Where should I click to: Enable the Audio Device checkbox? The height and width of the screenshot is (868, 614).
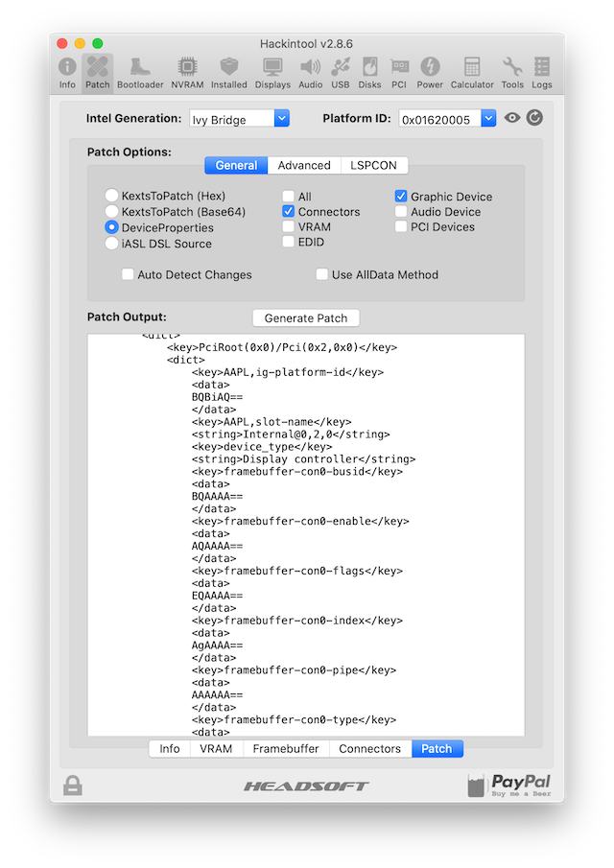(401, 211)
